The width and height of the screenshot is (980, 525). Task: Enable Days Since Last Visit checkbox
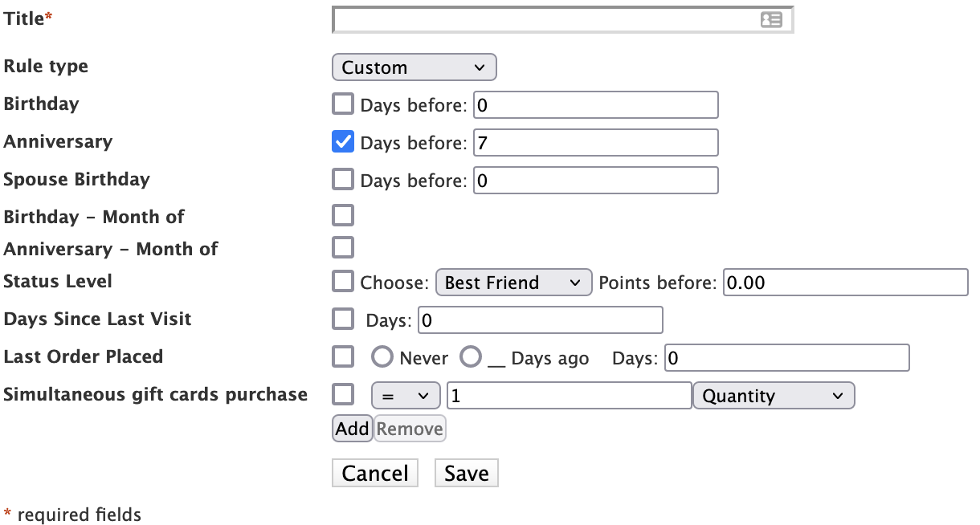pyautogui.click(x=343, y=319)
